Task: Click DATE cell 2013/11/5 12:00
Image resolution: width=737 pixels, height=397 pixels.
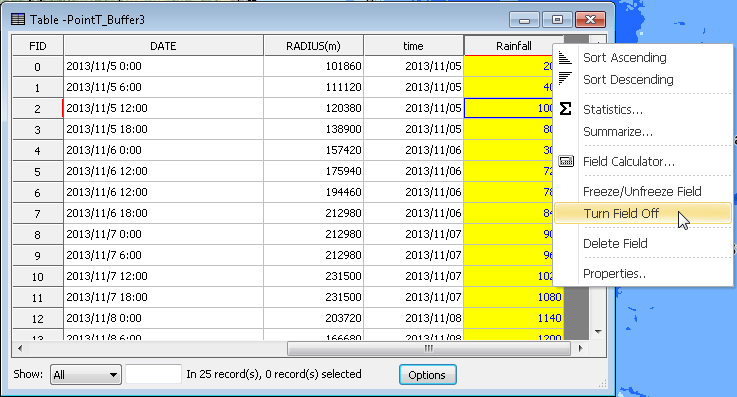Action: pos(163,108)
